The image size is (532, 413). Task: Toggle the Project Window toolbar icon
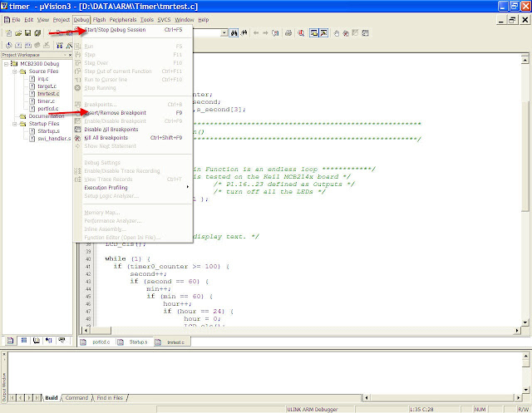[314, 33]
